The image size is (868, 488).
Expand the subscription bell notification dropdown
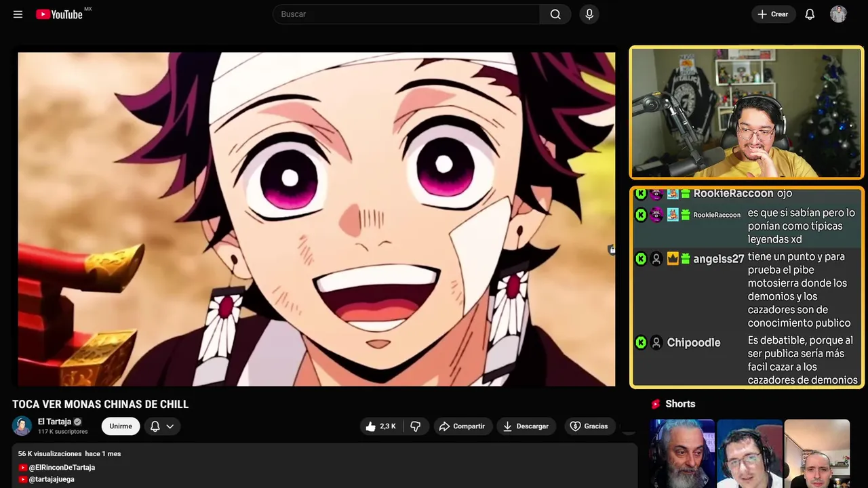162,426
